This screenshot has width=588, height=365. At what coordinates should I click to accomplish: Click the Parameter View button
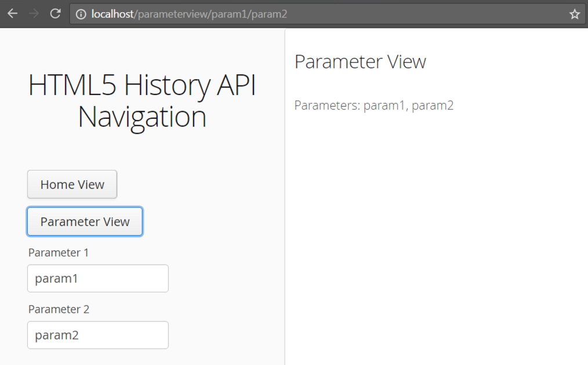pos(85,221)
